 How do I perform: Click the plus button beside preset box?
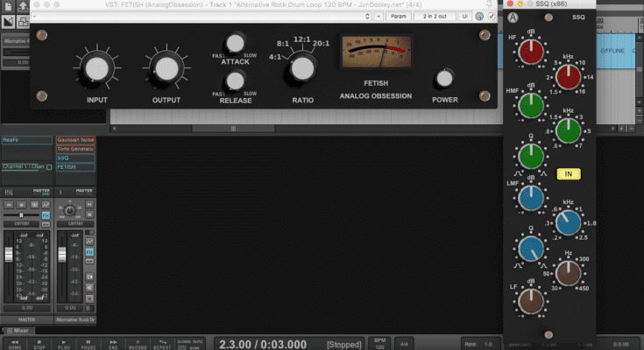[378, 17]
